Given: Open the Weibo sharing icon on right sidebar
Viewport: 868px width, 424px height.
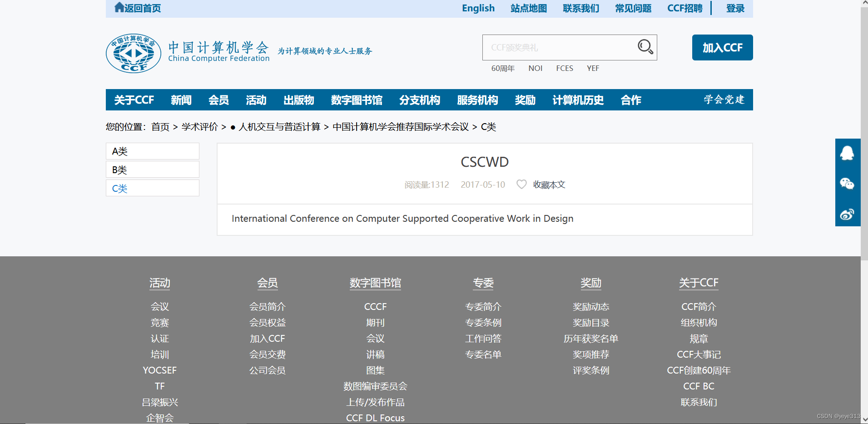Looking at the screenshot, I should point(848,214).
